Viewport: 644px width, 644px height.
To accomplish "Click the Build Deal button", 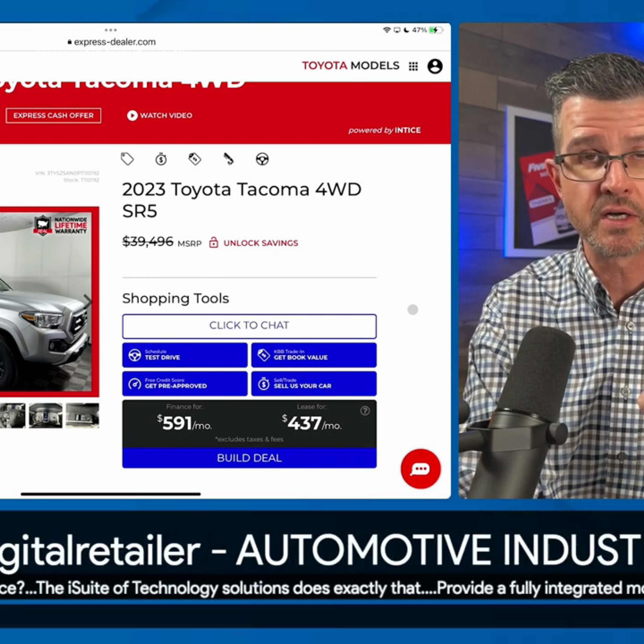I will point(249,458).
